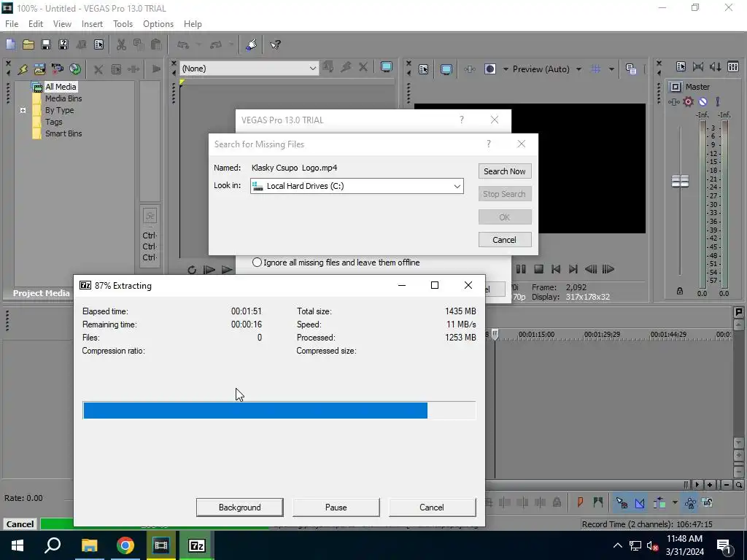Select 'Ignore all missing files' radio button
Viewport: 747px width, 560px height.
(257, 262)
